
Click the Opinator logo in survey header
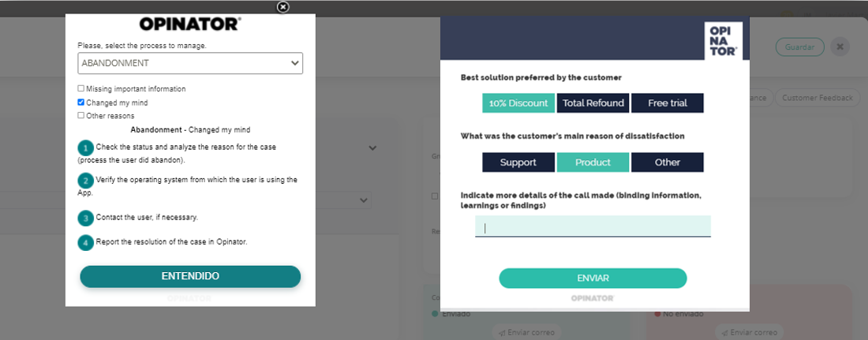tap(723, 41)
